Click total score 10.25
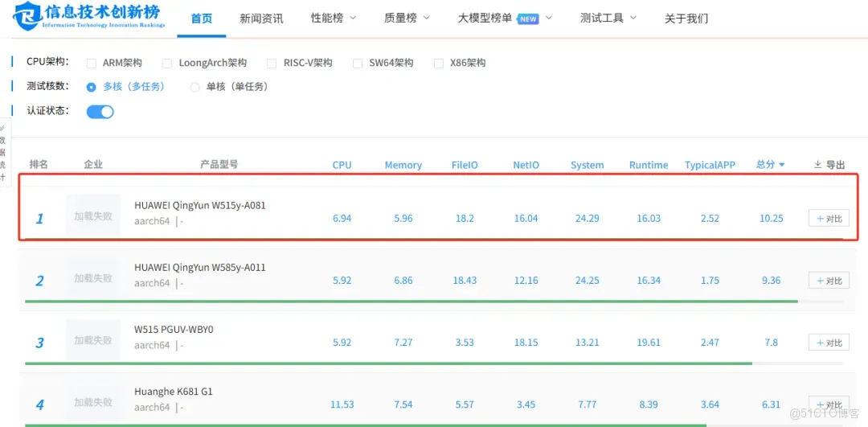The width and height of the screenshot is (868, 427). pyautogui.click(x=771, y=218)
